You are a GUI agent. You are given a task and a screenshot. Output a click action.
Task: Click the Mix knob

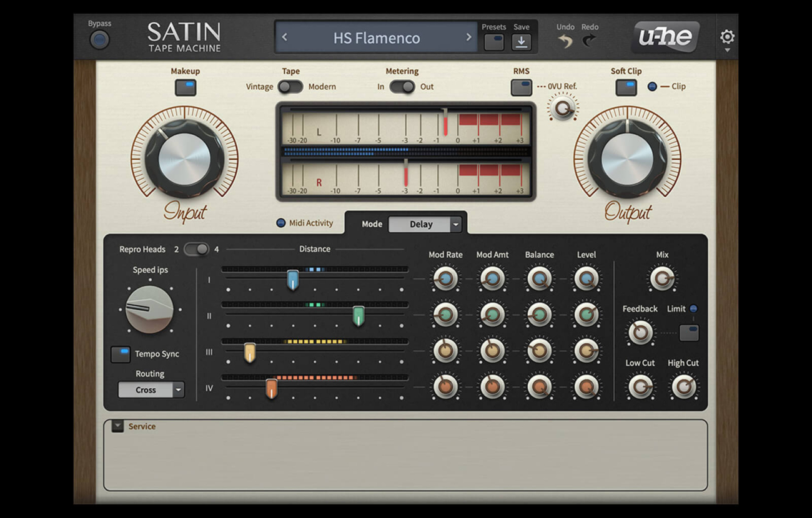pos(662,279)
